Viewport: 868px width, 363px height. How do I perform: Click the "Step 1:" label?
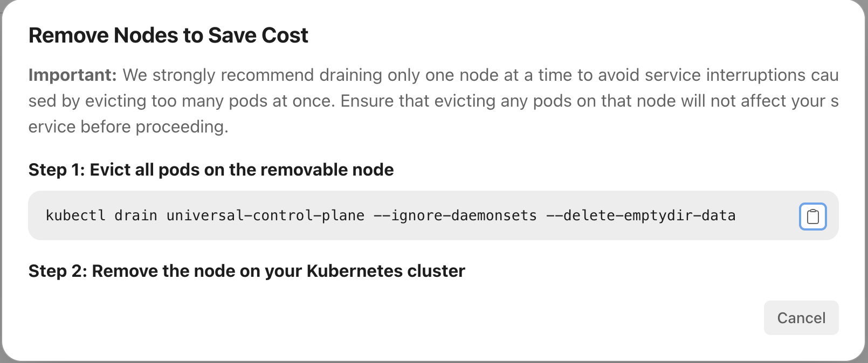pyautogui.click(x=57, y=170)
